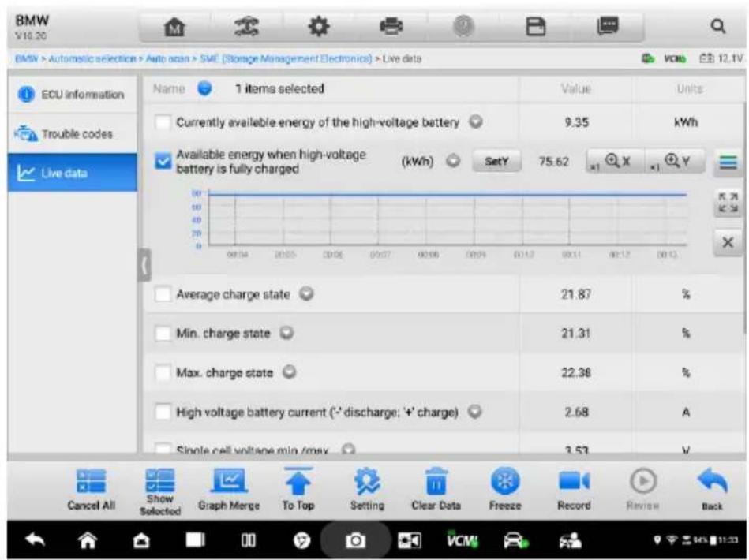
Task: Uncheck Available energy when fully charged checkbox
Action: pos(163,162)
